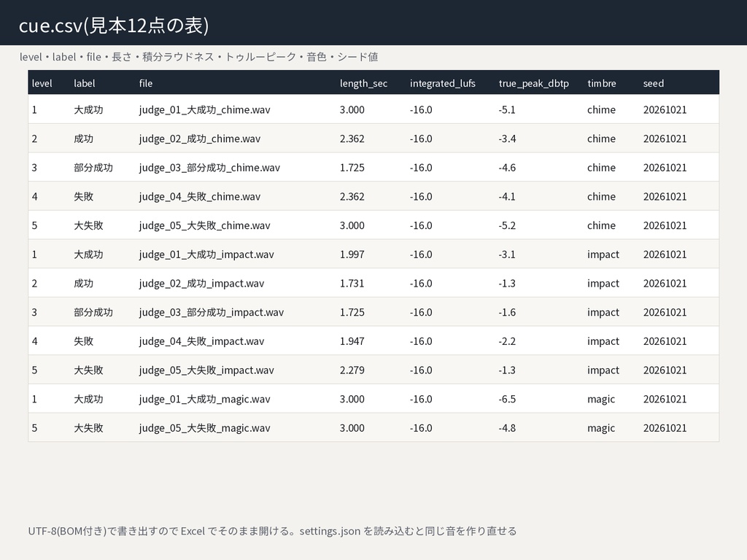
Task: Click the subtitle listing level・label・file columns
Action: point(198,57)
